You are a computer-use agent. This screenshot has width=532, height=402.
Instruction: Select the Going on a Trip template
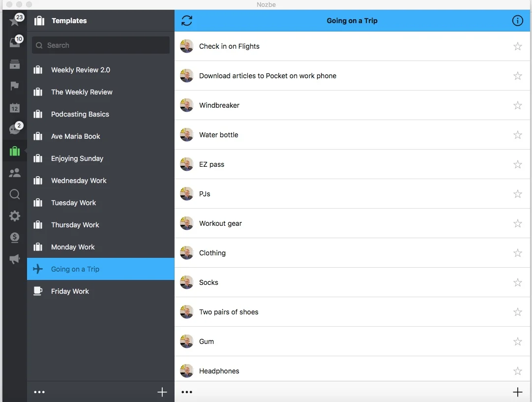click(101, 269)
